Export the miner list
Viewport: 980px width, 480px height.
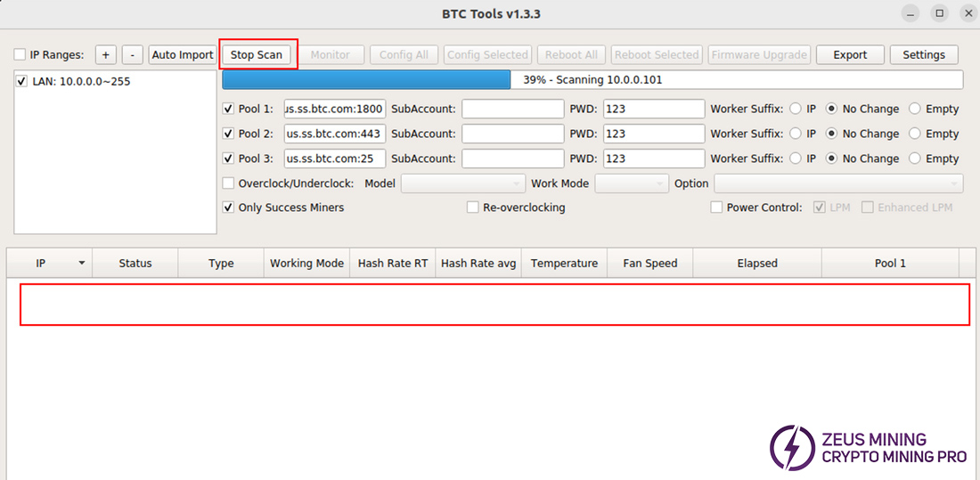(x=850, y=55)
